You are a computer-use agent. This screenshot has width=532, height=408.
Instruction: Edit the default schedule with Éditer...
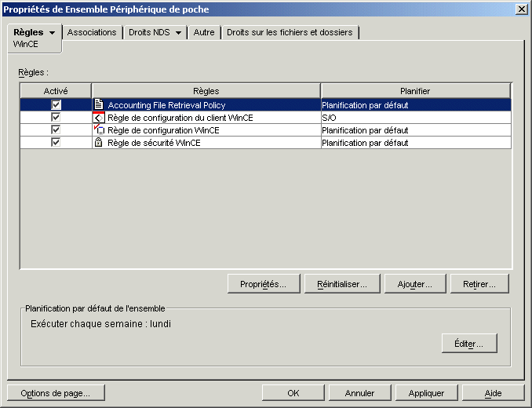point(469,344)
